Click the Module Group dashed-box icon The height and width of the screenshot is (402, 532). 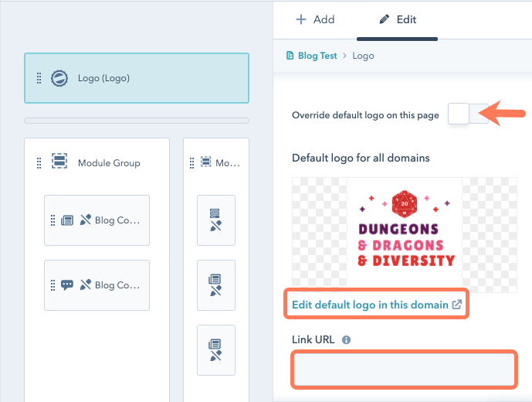point(59,161)
